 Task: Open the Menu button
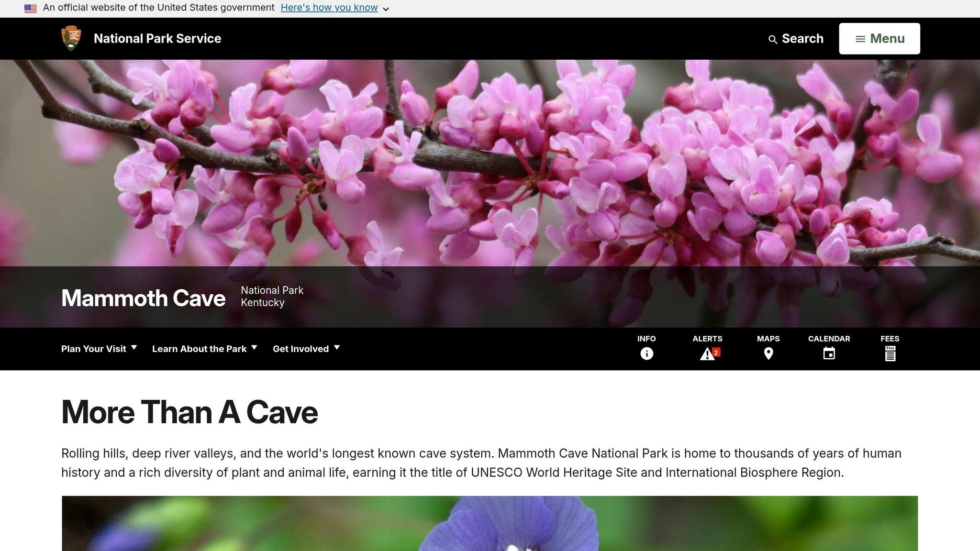coord(879,39)
